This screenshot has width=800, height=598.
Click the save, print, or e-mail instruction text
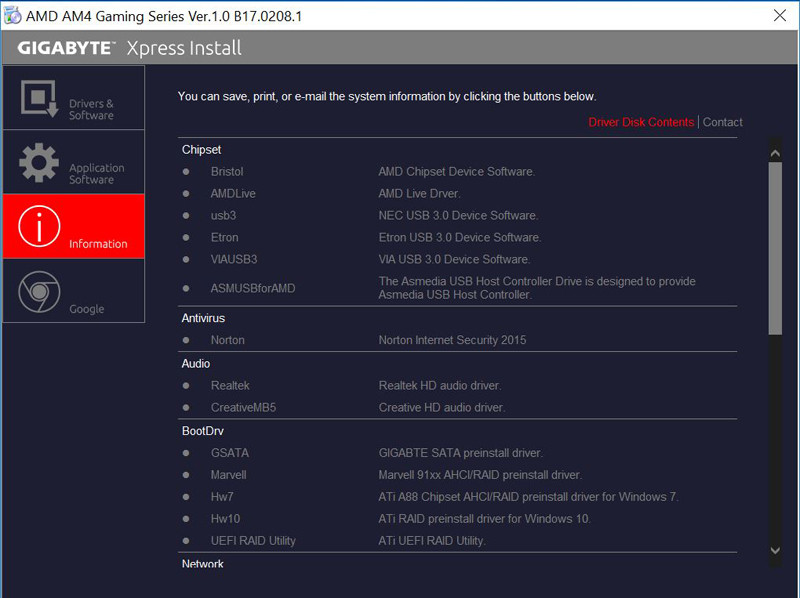[x=387, y=97]
